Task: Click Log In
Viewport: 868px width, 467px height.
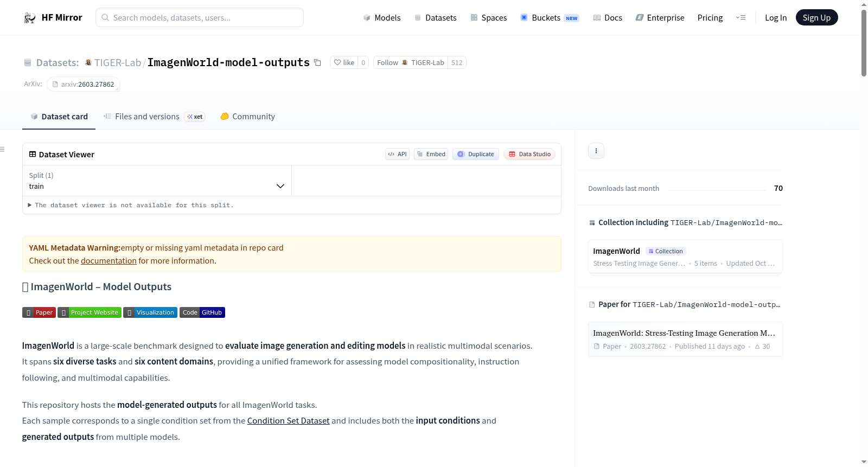Action: coord(776,18)
